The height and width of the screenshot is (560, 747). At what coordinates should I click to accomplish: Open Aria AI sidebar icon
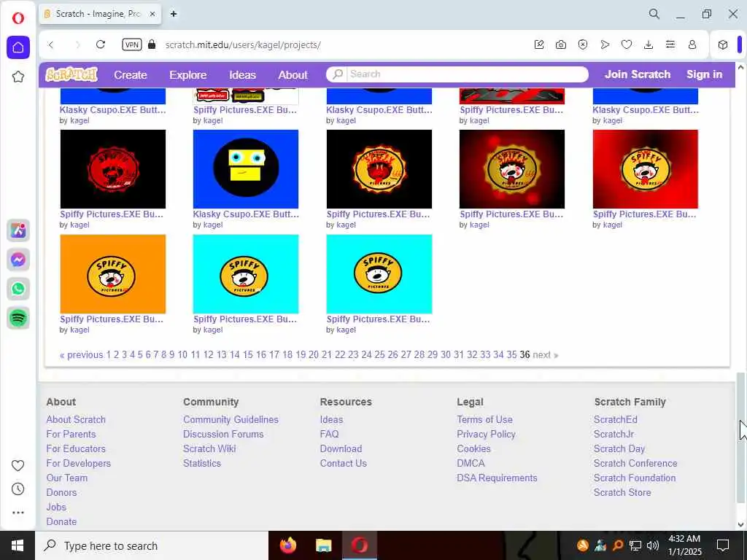18,230
